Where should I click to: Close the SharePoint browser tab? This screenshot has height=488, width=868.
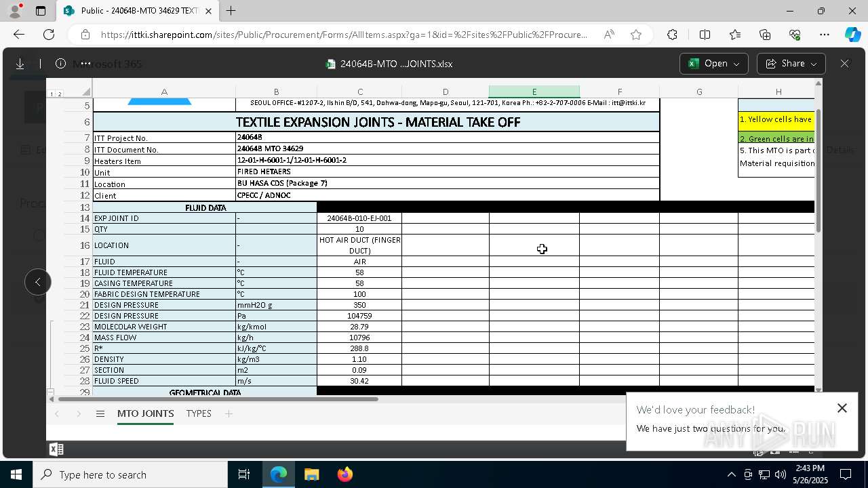(x=208, y=11)
